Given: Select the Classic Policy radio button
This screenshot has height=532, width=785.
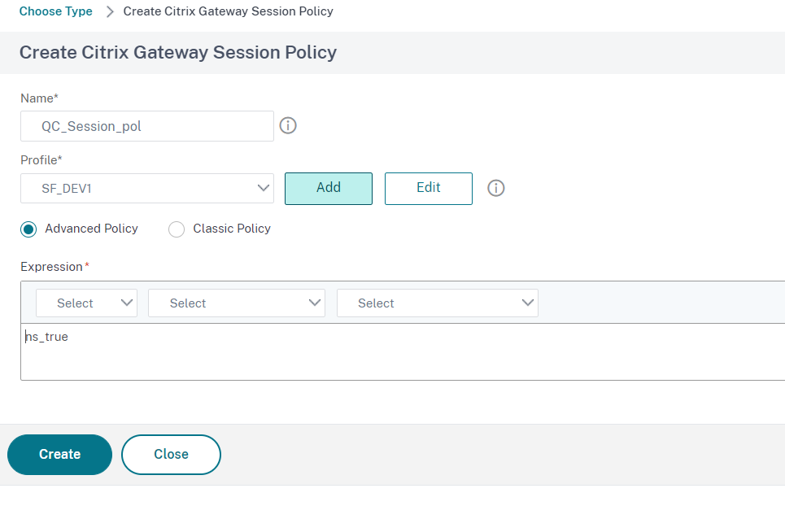Looking at the screenshot, I should click(x=177, y=229).
